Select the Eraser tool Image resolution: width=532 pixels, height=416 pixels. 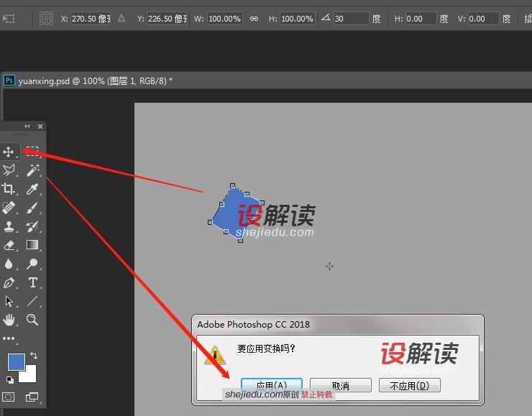[9, 245]
